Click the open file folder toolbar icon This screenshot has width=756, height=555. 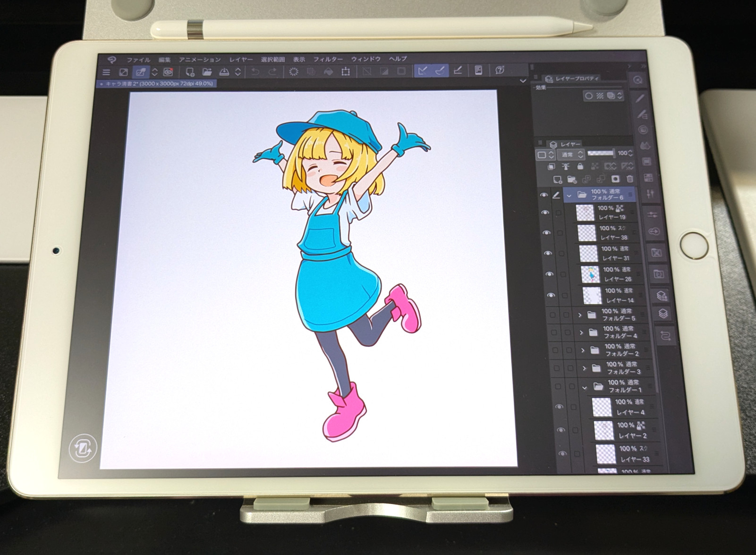(x=207, y=72)
